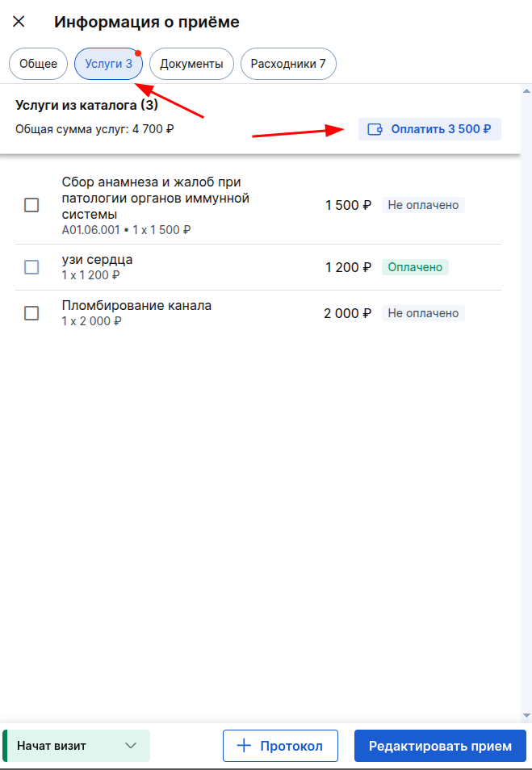This screenshot has height=770, width=532.
Task: Close the appointment info panel with X
Action: [x=19, y=22]
